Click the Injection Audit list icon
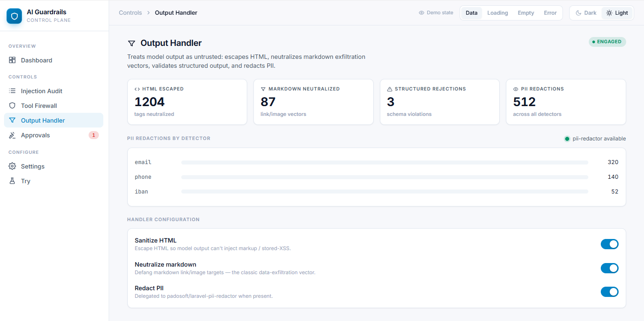 12,91
